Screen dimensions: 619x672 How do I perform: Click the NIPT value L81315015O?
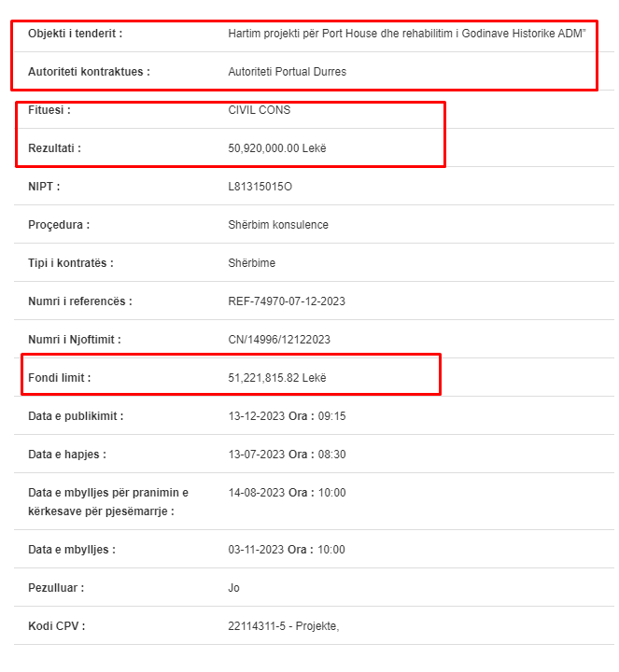coord(260,187)
